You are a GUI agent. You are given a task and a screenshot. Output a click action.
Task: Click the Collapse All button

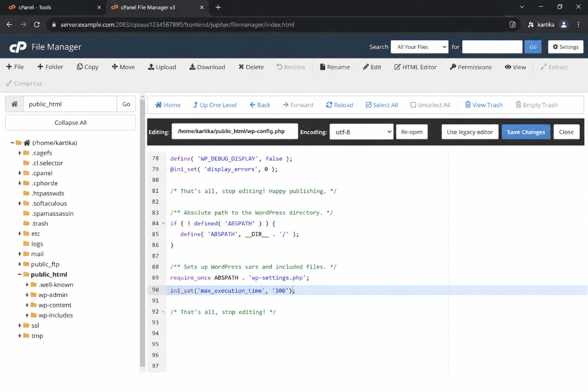pyautogui.click(x=71, y=122)
